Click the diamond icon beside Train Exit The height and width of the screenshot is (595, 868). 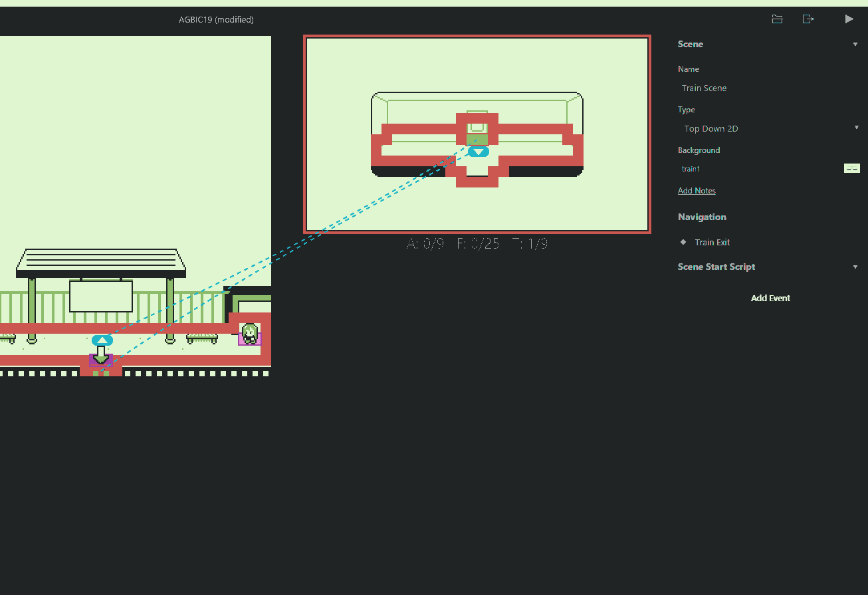coord(683,242)
